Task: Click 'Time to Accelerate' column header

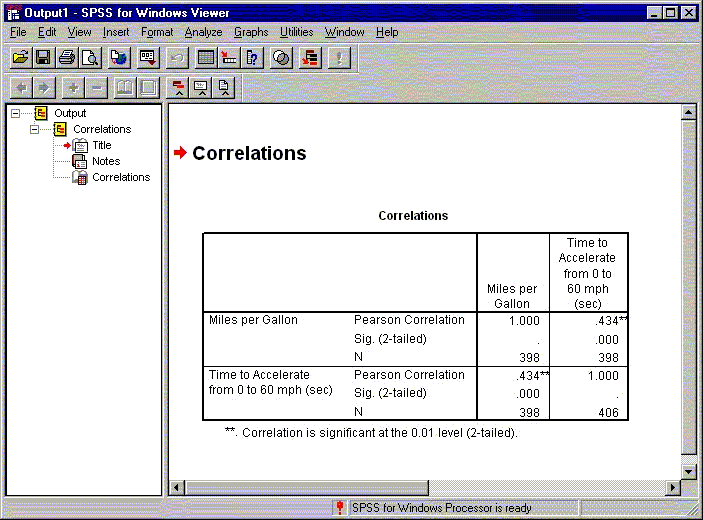Action: (587, 273)
